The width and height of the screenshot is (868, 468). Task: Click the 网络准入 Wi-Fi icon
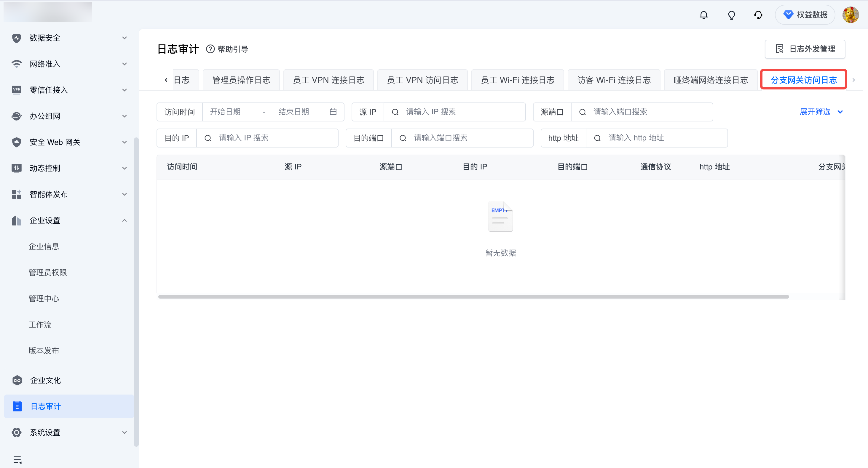click(x=17, y=64)
